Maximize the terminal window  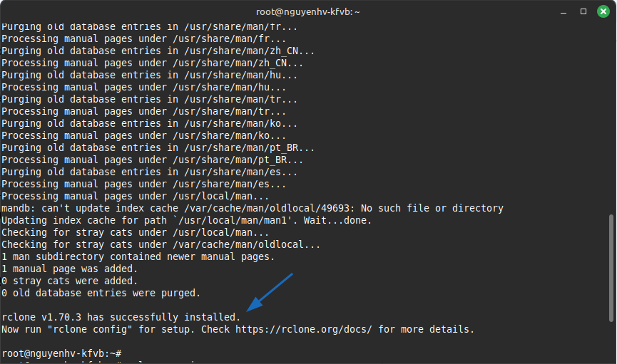[x=583, y=11]
